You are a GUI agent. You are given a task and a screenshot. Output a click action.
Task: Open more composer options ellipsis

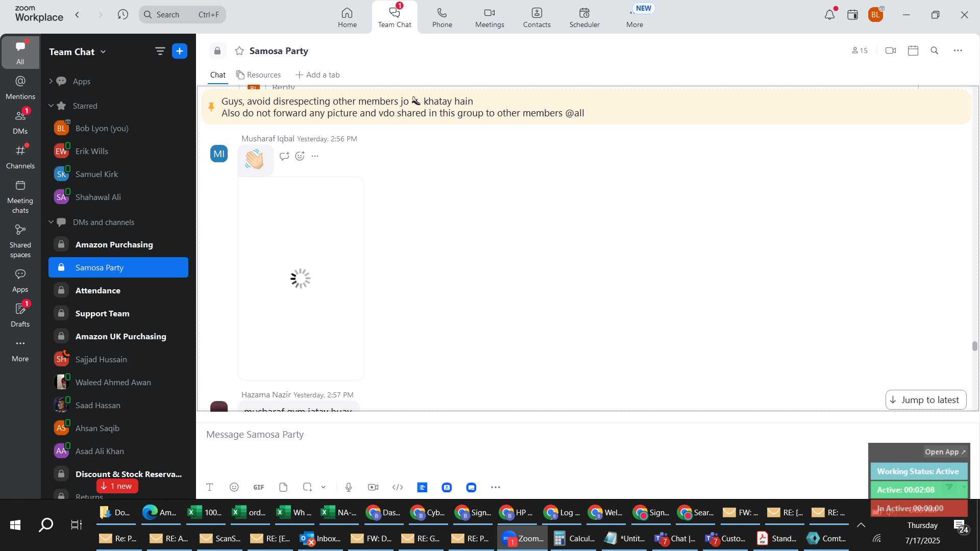(x=496, y=487)
